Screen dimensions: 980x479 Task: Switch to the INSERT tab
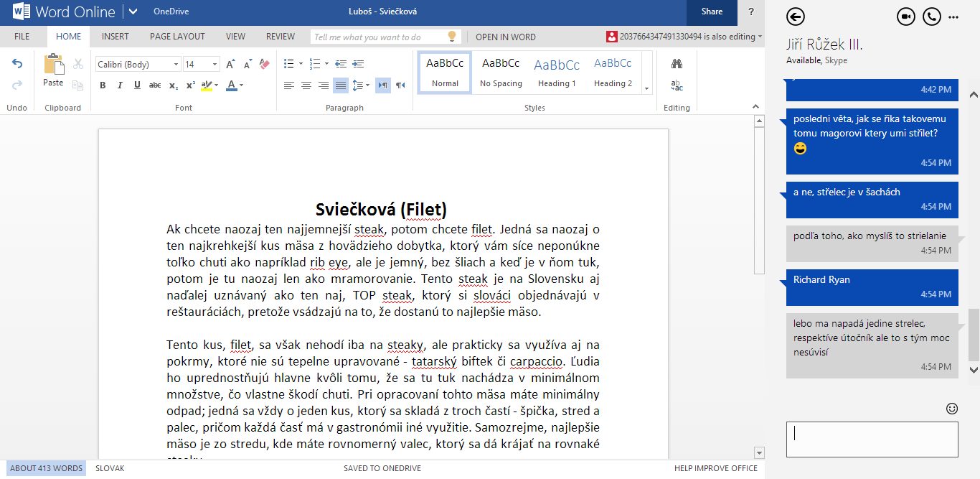pyautogui.click(x=116, y=37)
